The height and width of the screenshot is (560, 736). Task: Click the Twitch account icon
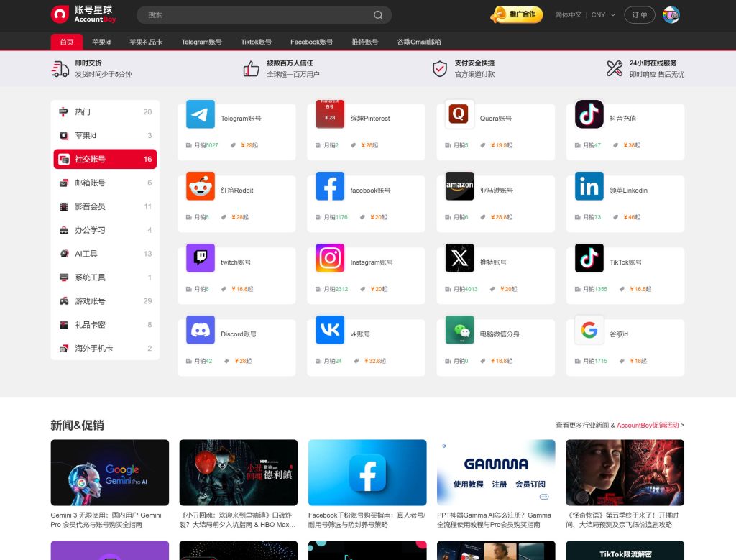(200, 258)
